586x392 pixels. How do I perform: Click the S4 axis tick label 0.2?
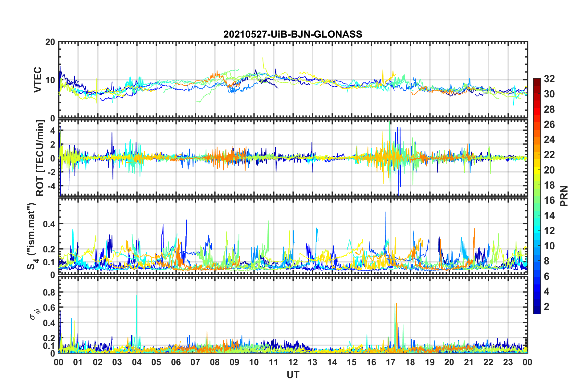tap(49, 249)
